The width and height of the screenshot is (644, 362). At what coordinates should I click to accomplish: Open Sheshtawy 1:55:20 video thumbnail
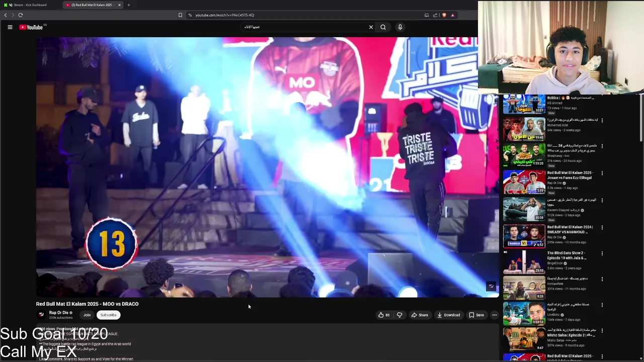[524, 155]
